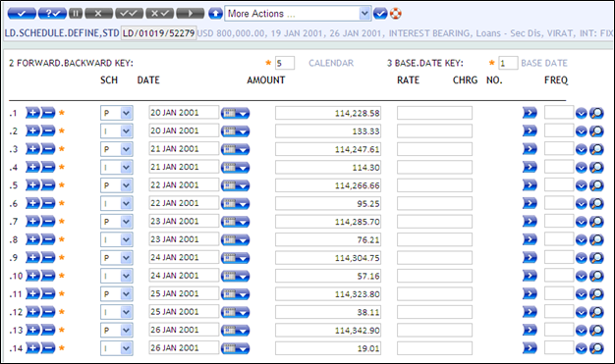Click the blue arrow button on row .9
Screen dimensions: 615x364
[x=530, y=258]
